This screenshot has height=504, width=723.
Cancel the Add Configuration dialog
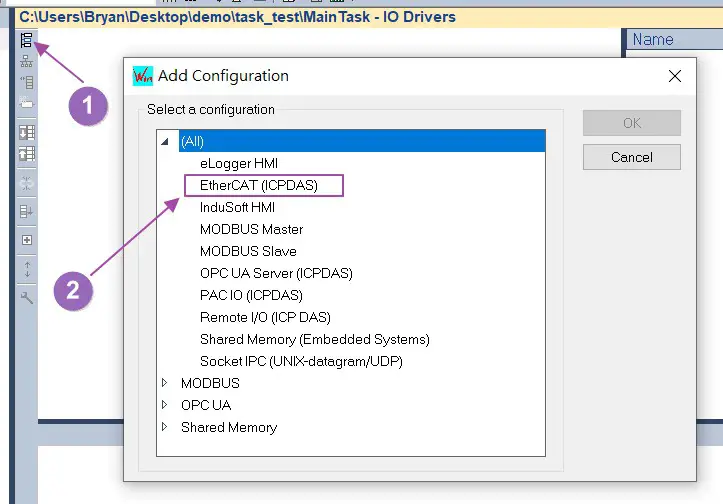tap(632, 157)
